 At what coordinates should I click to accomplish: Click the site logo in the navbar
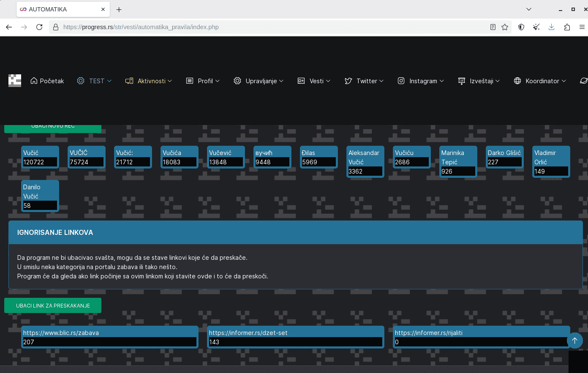[15, 81]
